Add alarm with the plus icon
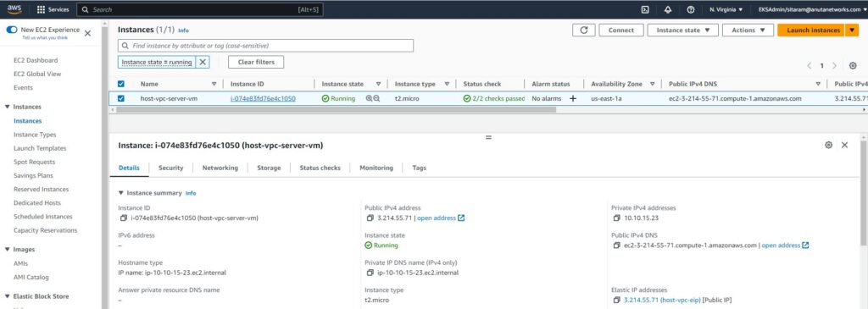The image size is (868, 309). point(573,98)
